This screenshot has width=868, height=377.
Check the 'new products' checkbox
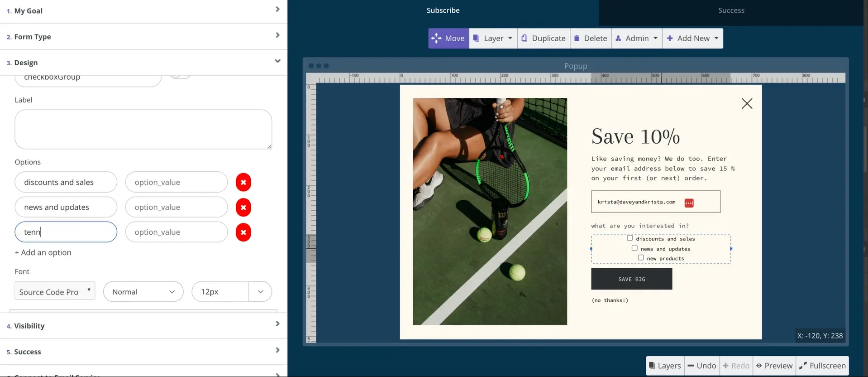click(x=641, y=258)
